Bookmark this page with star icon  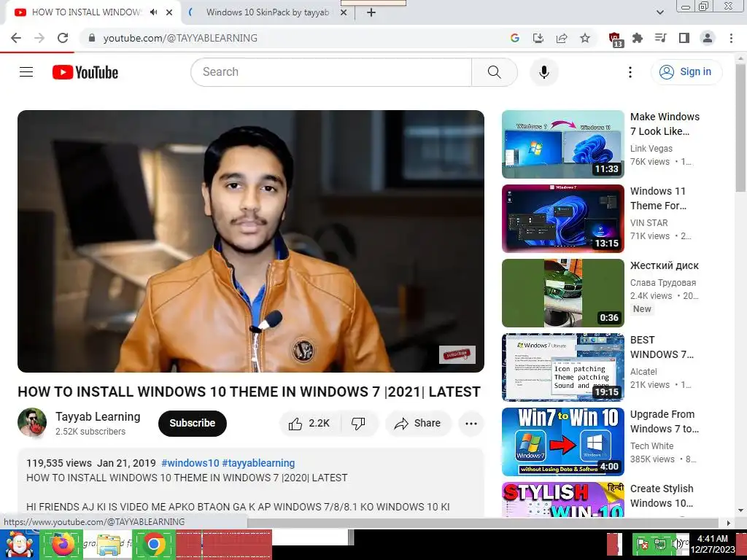(x=585, y=38)
